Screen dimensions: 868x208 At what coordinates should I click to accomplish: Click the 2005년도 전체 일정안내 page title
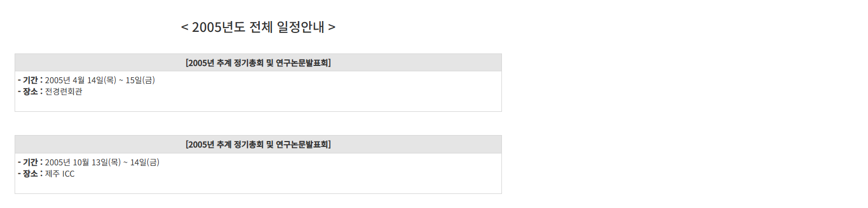pyautogui.click(x=258, y=27)
